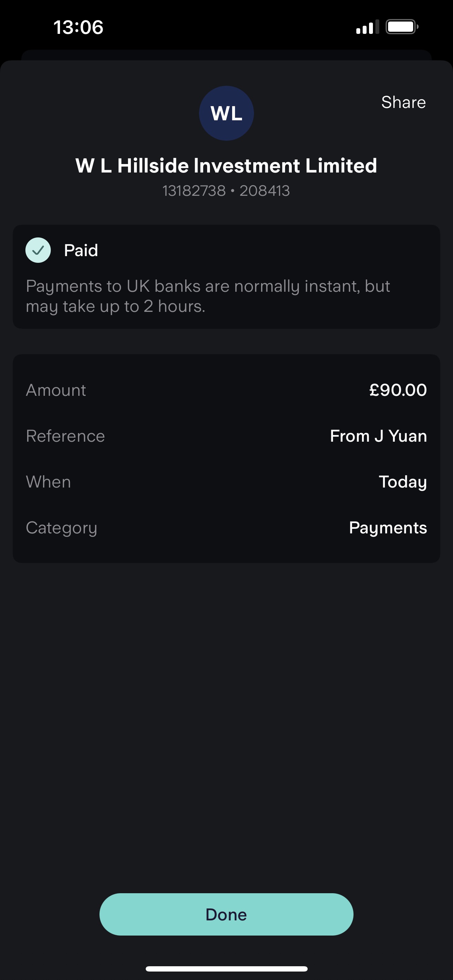Tap the Reference row label

pyautogui.click(x=65, y=436)
